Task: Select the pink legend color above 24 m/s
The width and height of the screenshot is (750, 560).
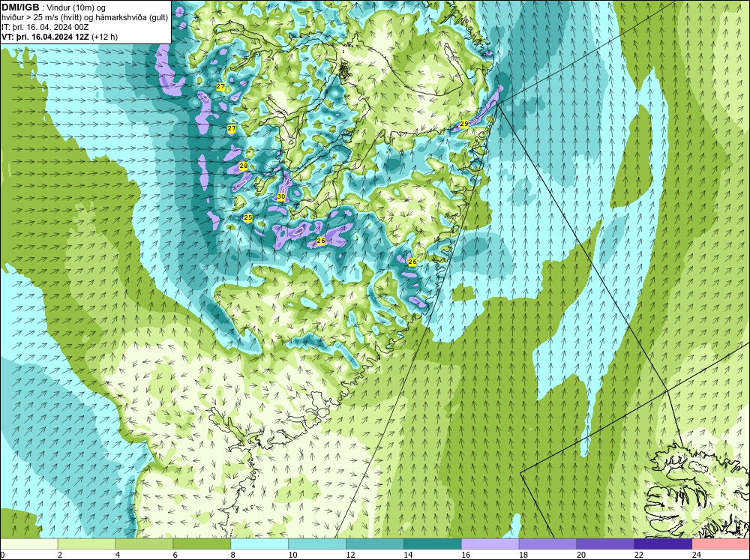Action: (x=721, y=544)
